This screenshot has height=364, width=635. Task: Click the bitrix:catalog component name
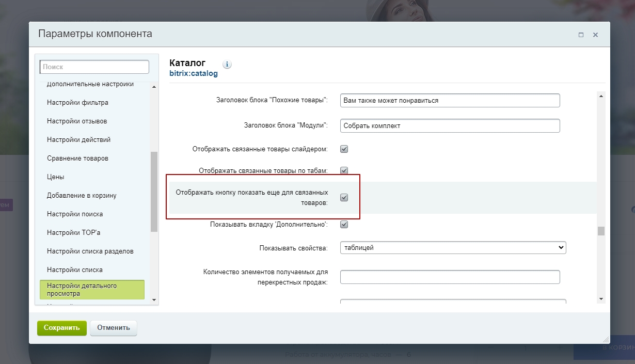(194, 74)
